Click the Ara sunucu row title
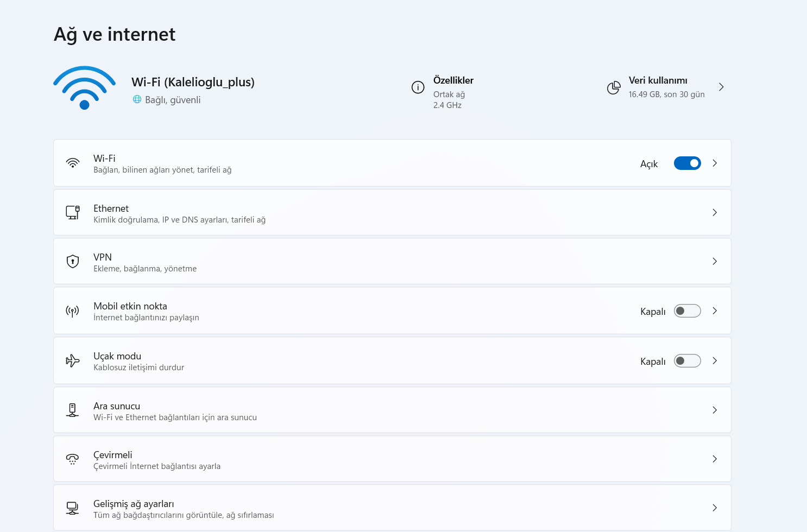This screenshot has height=532, width=807. [117, 406]
